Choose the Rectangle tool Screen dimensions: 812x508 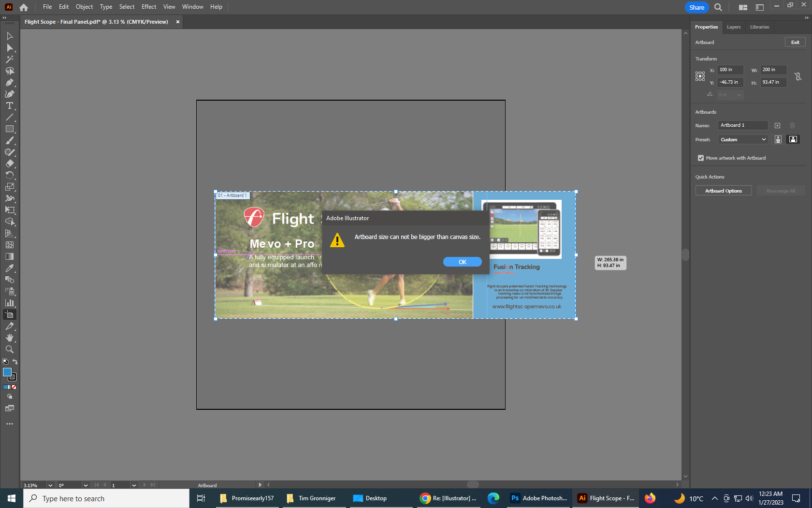[10, 129]
